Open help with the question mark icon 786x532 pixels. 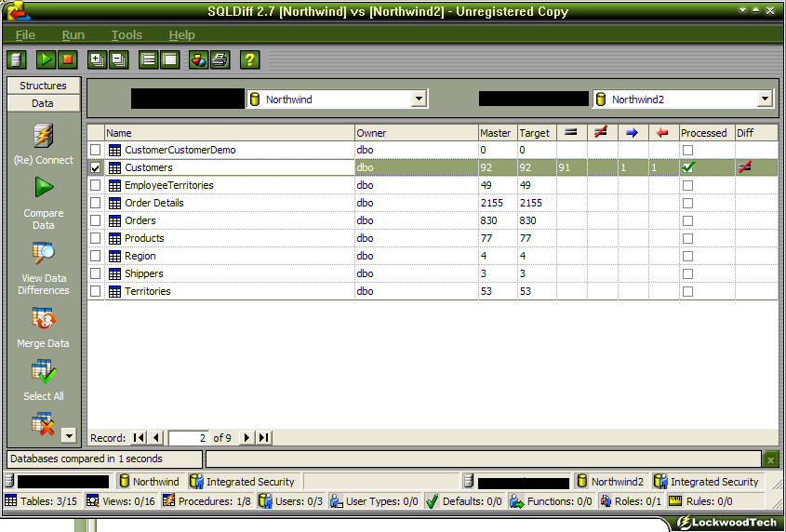[249, 60]
